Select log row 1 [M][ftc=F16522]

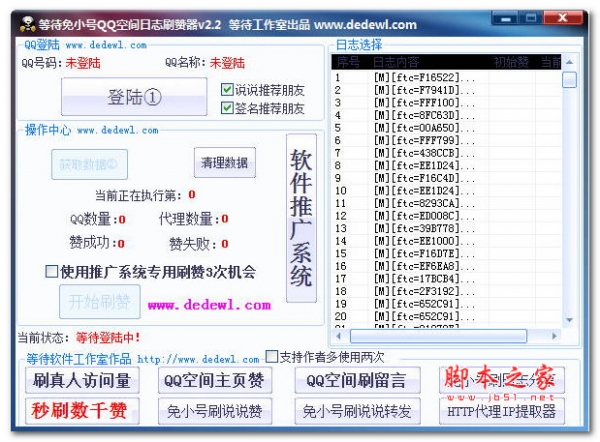pyautogui.click(x=446, y=77)
